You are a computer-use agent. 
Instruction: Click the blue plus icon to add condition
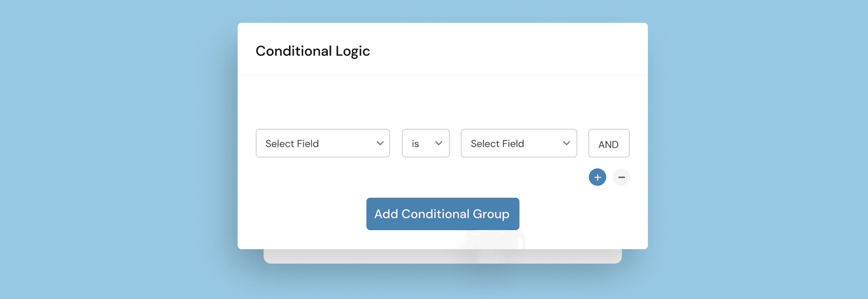[x=598, y=177]
